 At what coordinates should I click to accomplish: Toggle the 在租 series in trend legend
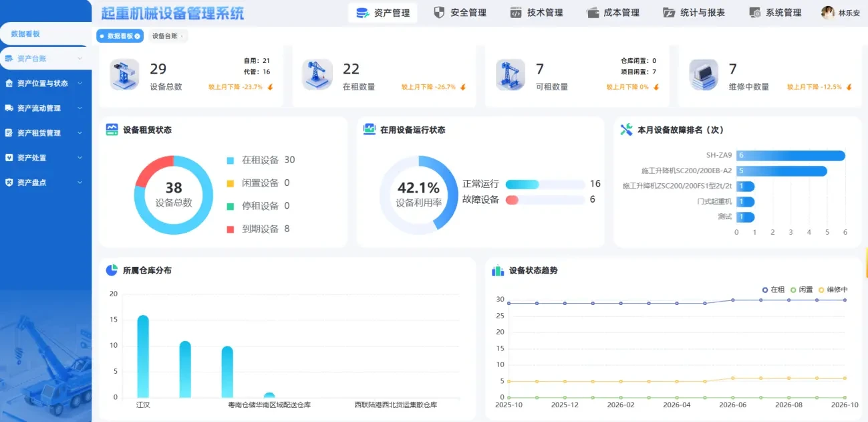774,290
